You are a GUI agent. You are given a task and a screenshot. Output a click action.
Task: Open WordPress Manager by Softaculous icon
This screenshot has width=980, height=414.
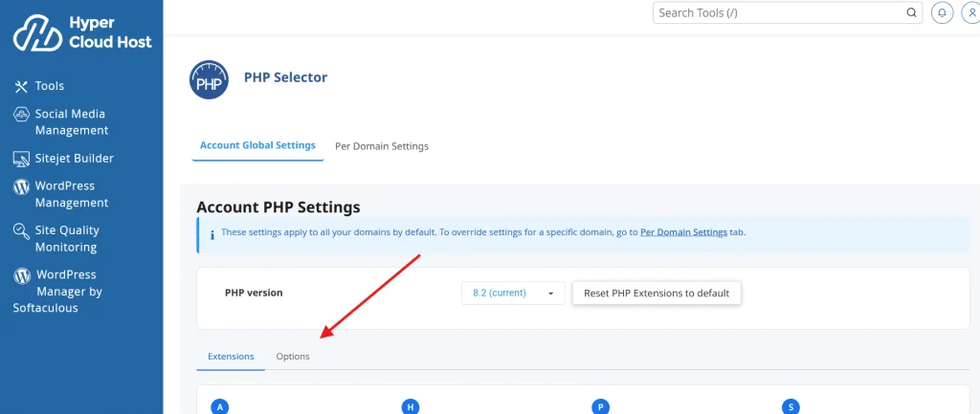click(x=22, y=275)
